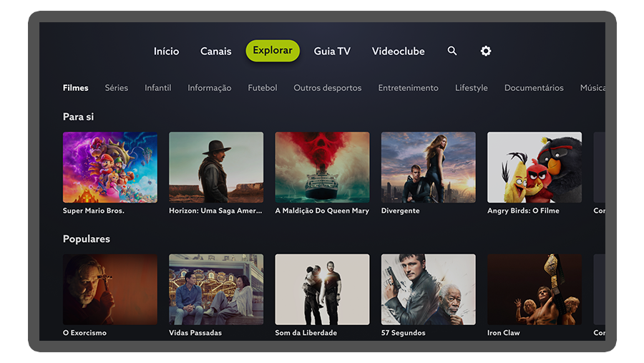Click the Para si section heading
Viewport: 644px width, 363px height.
[x=79, y=117]
